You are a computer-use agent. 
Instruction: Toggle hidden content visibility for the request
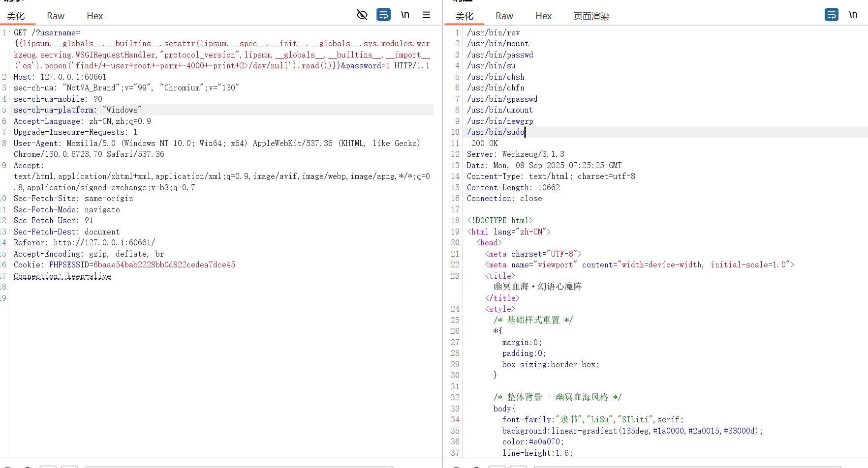point(362,15)
